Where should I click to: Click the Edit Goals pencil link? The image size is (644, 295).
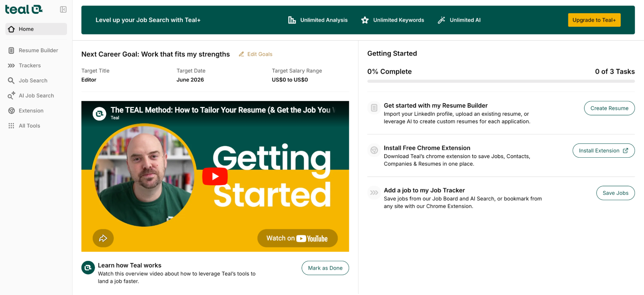(255, 54)
